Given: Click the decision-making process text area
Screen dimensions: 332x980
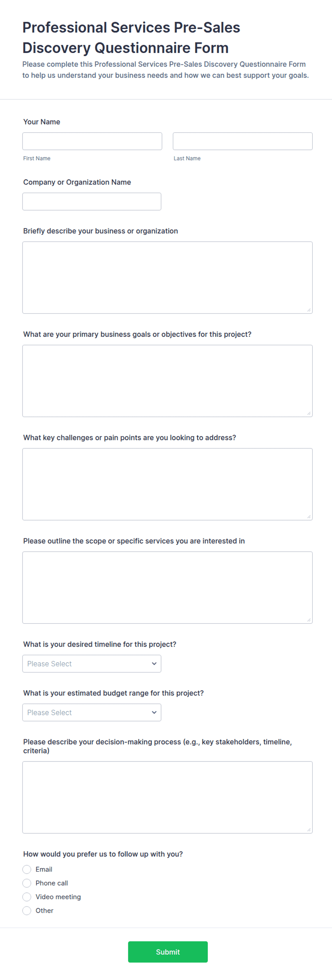Looking at the screenshot, I should 167,797.
